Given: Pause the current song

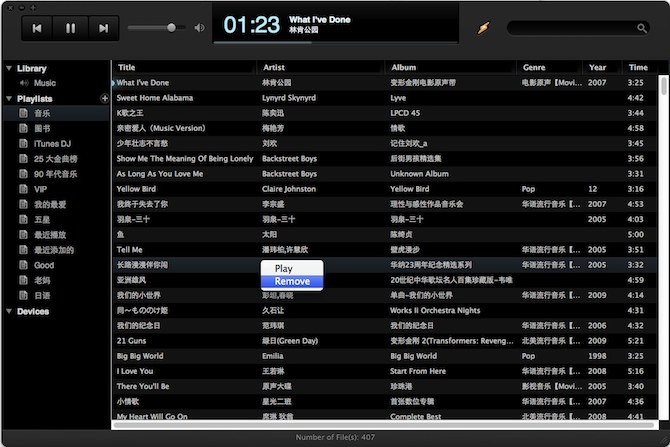Looking at the screenshot, I should tap(71, 28).
